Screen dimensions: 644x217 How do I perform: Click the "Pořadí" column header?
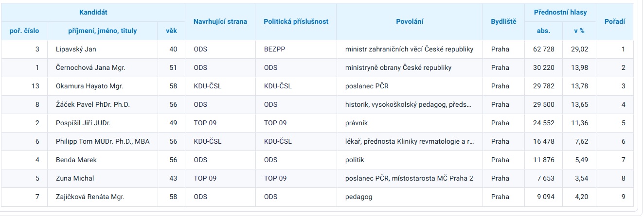point(614,21)
